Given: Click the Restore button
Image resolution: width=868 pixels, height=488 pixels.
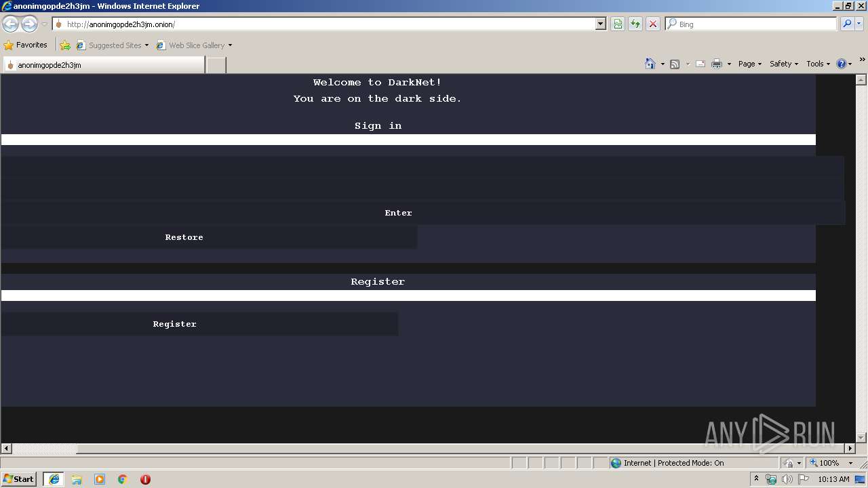Looking at the screenshot, I should (x=209, y=237).
